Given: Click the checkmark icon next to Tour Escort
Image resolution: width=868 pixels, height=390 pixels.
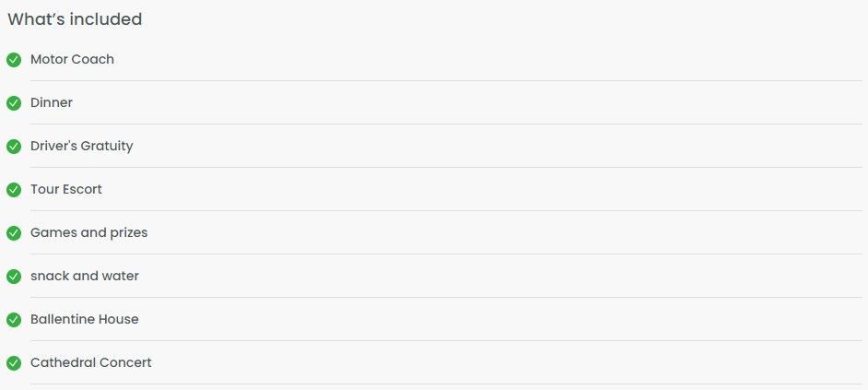Looking at the screenshot, I should [14, 189].
